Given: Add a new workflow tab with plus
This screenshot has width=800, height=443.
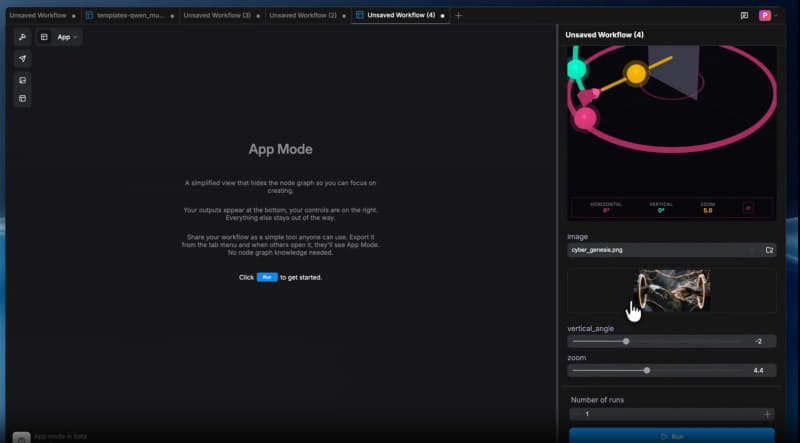Looking at the screenshot, I should tap(458, 15).
